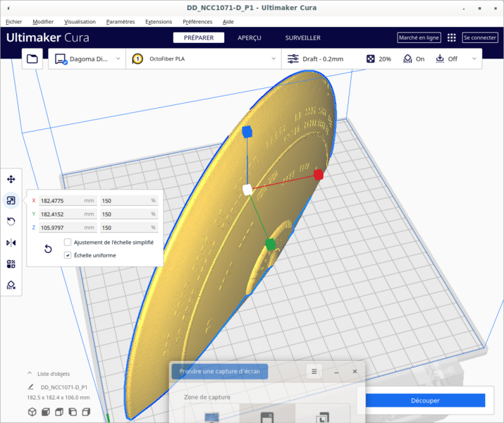The image size is (504, 423).
Task: Open the Fichier menu
Action: pos(14,22)
